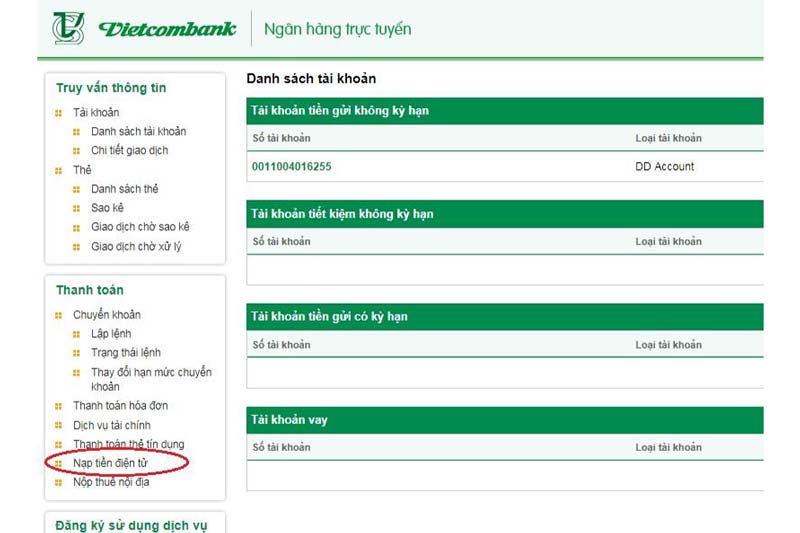Click bullet icon beside Tài khoản
The image size is (800, 533).
click(x=58, y=113)
